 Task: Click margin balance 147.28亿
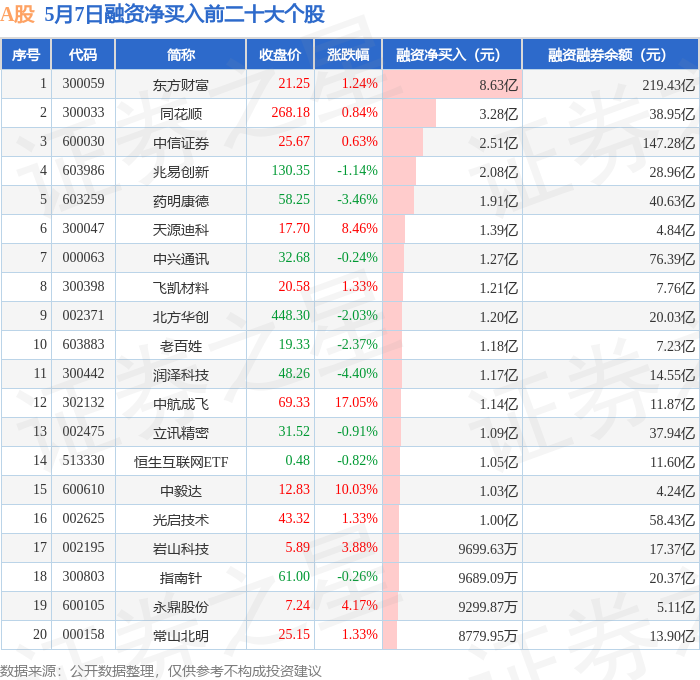(x=669, y=143)
